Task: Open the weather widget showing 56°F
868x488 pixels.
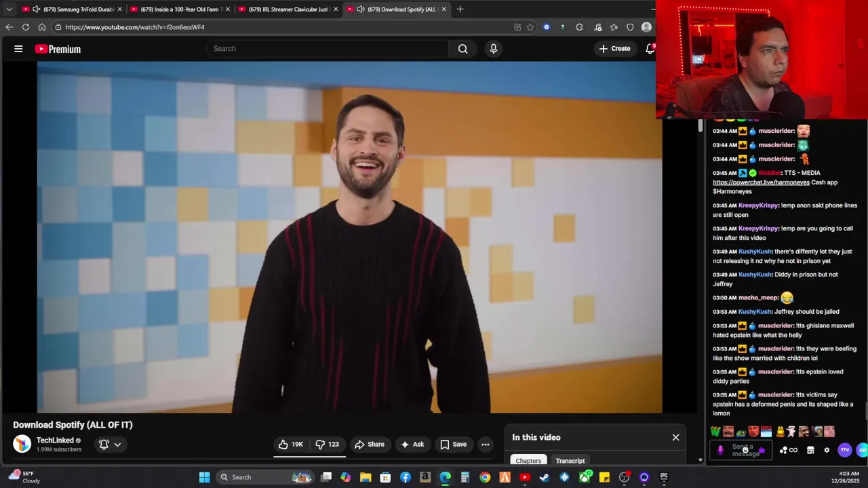Action: point(23,477)
